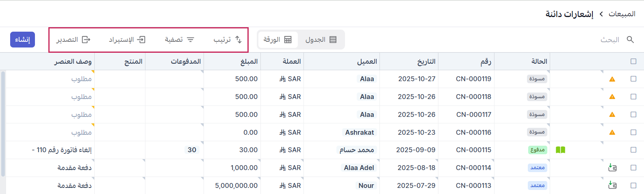Go to المبيعات breadcrumb link
The width and height of the screenshot is (644, 194).
coord(622,14)
